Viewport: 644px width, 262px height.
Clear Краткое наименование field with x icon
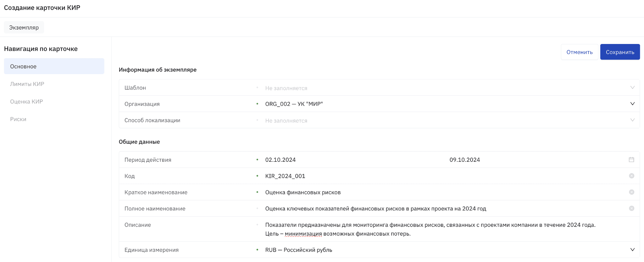[x=631, y=192]
